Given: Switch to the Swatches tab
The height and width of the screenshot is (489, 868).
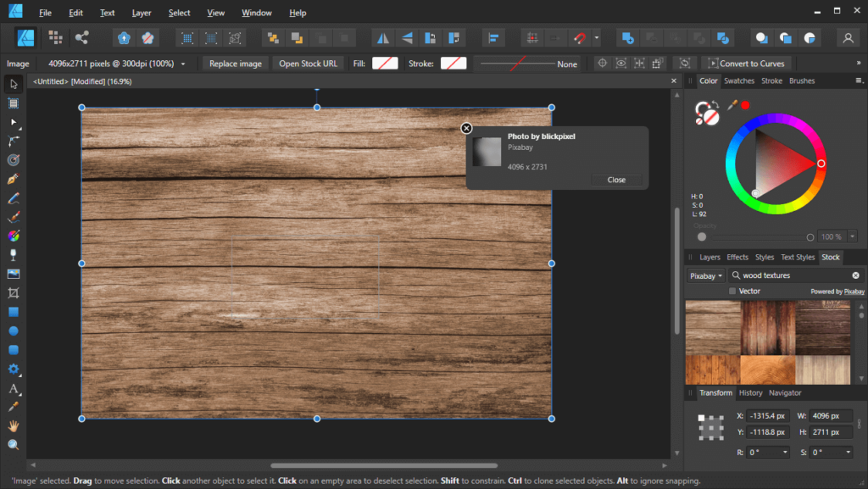Looking at the screenshot, I should point(741,81).
